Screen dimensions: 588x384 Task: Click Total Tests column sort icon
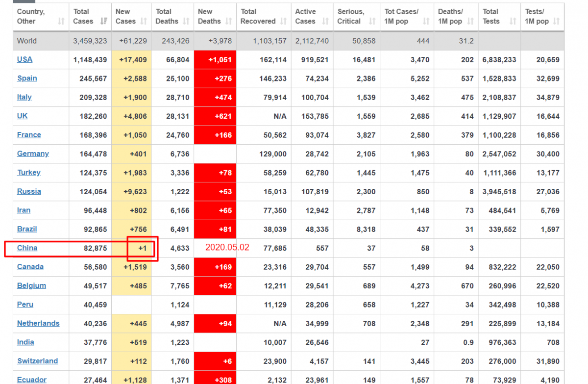pos(513,21)
